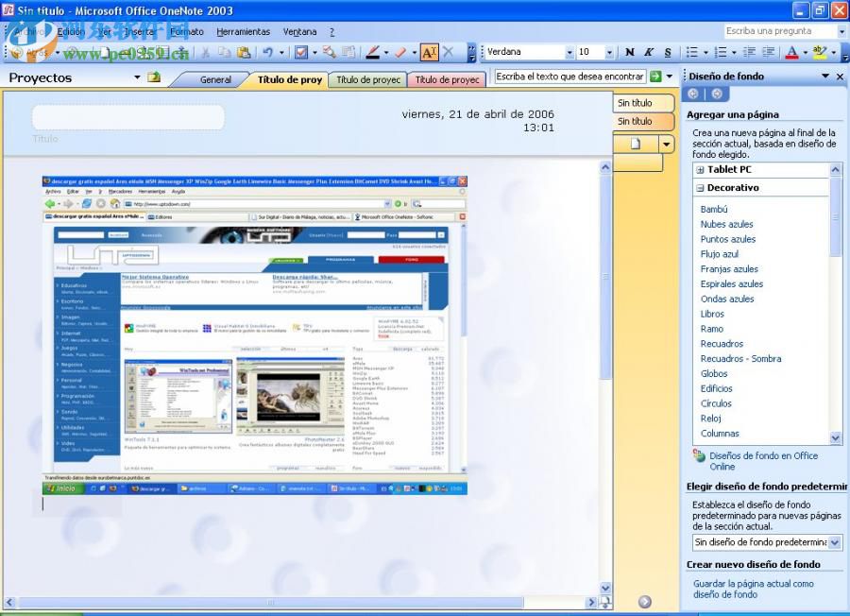Apply bold with the N icon
The width and height of the screenshot is (850, 616).
click(x=630, y=52)
